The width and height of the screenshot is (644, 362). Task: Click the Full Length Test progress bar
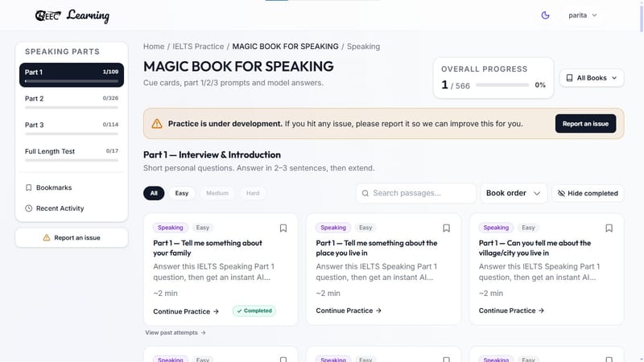[x=72, y=160]
